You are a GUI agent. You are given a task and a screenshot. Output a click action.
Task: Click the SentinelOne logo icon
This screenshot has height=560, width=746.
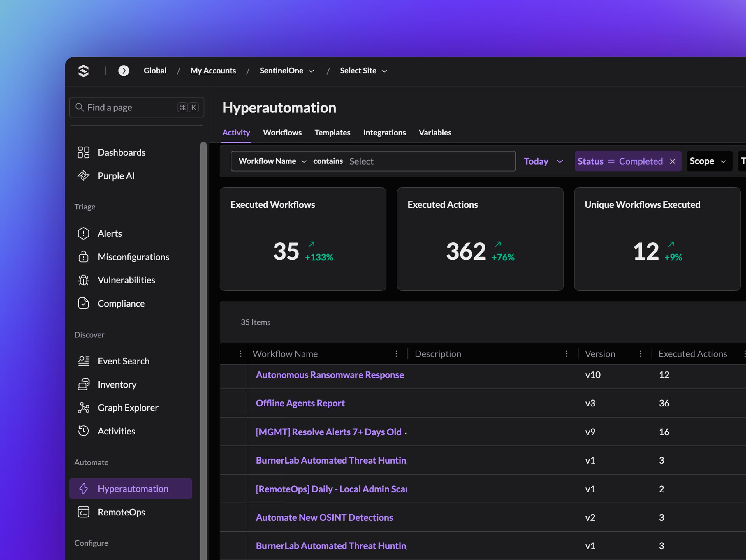(83, 71)
